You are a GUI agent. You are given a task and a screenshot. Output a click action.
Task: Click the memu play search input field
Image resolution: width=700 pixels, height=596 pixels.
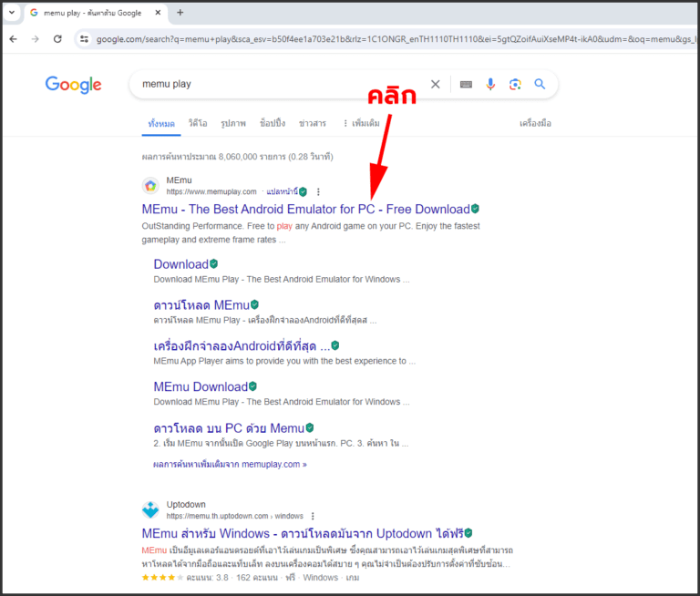tap(273, 84)
